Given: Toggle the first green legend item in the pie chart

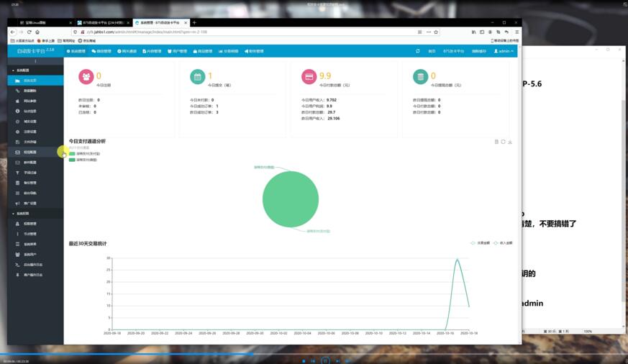Looking at the screenshot, I should (x=72, y=154).
